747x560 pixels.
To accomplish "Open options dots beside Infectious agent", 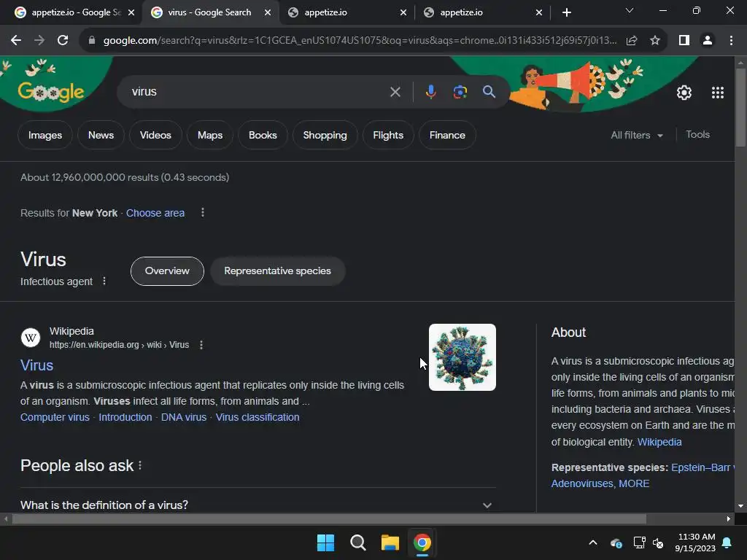I will [x=104, y=281].
